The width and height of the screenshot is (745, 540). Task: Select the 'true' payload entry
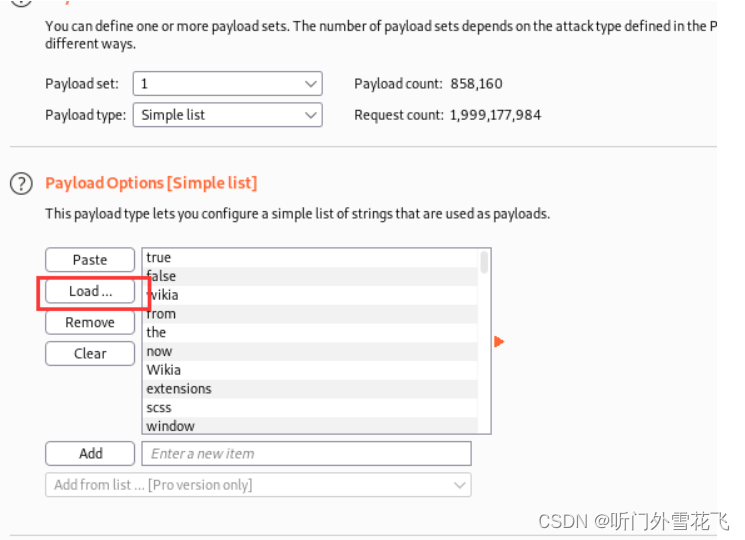coord(311,257)
